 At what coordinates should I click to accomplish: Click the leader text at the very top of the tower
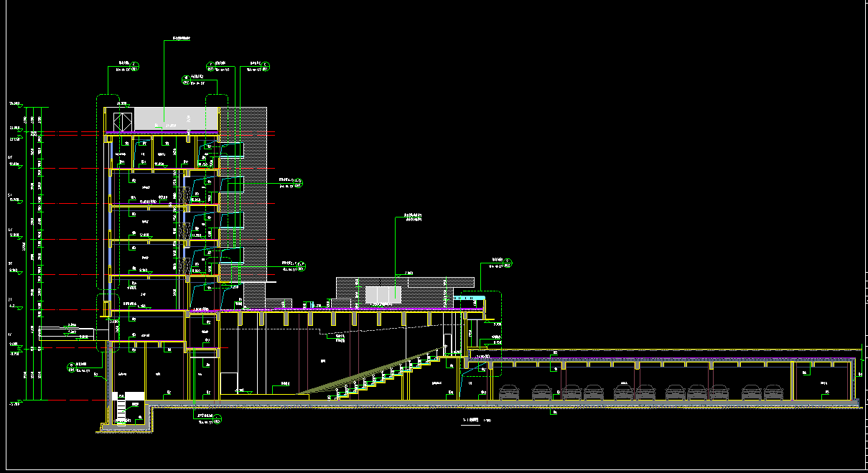pyautogui.click(x=182, y=37)
